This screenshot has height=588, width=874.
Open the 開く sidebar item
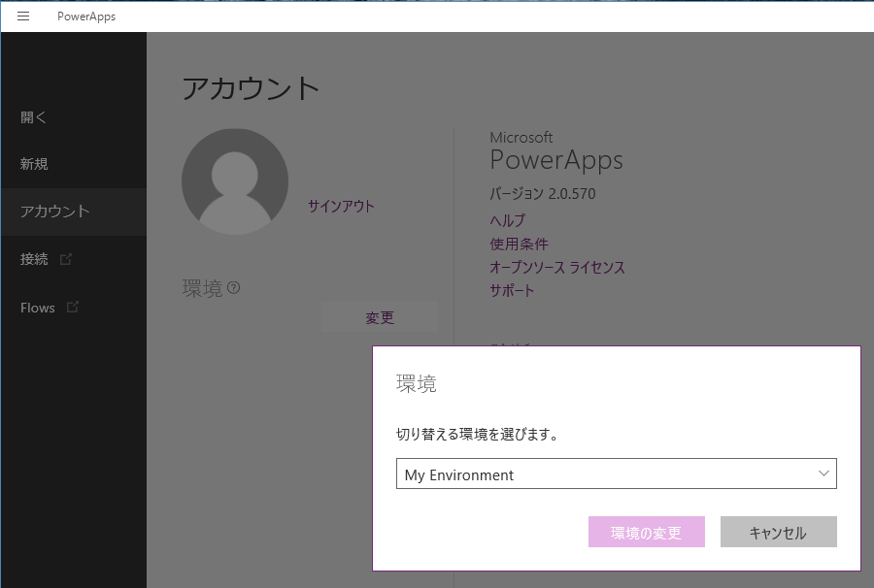[74, 117]
